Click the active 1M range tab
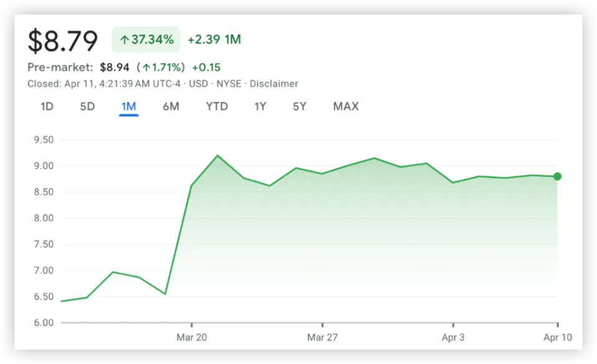The width and height of the screenshot is (597, 364). pos(129,106)
